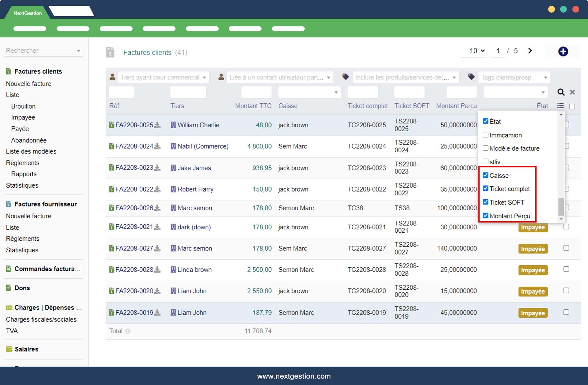Click the X icon to clear filters
588x385 pixels.
(x=572, y=92)
